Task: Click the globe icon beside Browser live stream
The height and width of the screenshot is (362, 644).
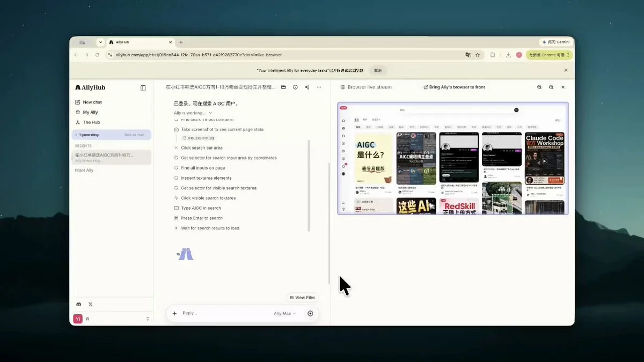Action: click(343, 87)
